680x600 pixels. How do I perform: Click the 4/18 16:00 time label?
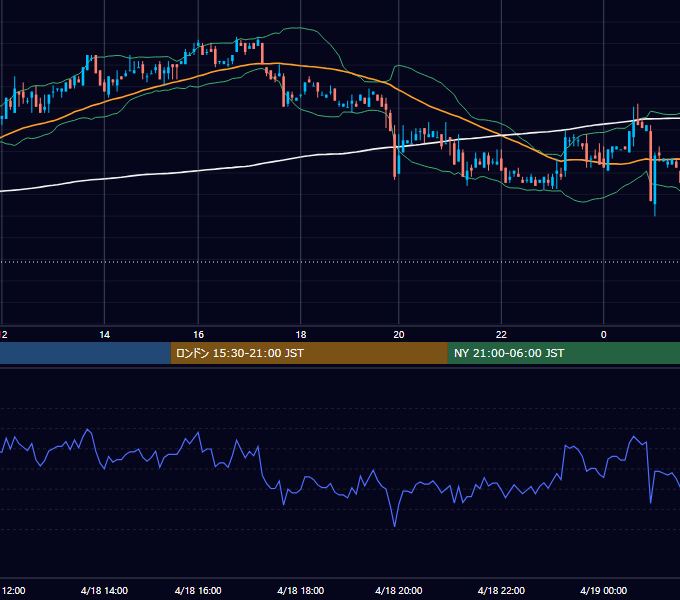click(x=198, y=590)
